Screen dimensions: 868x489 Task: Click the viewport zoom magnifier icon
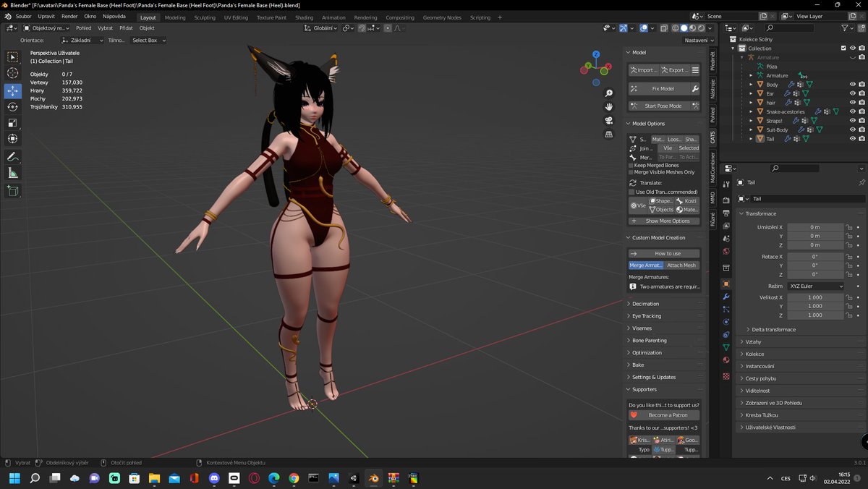pos(609,93)
